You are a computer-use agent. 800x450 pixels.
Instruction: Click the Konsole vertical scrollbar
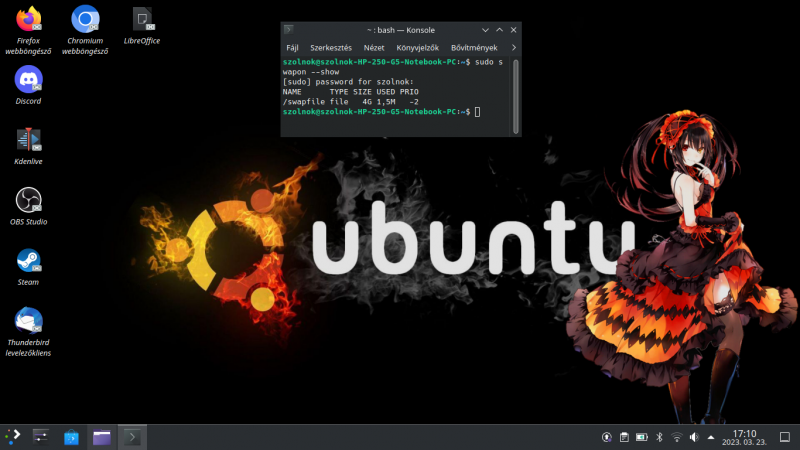coord(516,96)
